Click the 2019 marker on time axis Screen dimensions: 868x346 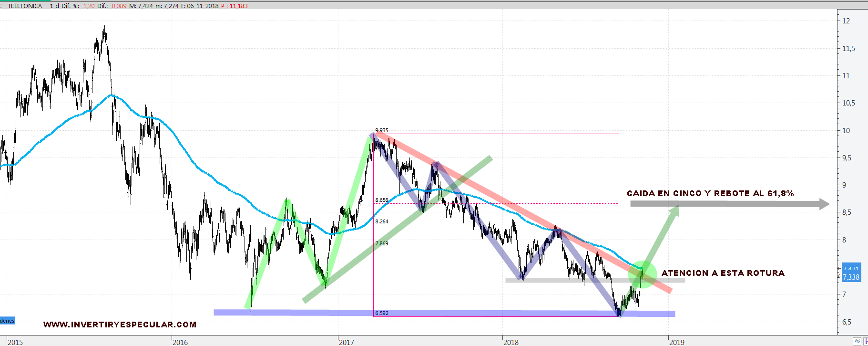pyautogui.click(x=677, y=342)
